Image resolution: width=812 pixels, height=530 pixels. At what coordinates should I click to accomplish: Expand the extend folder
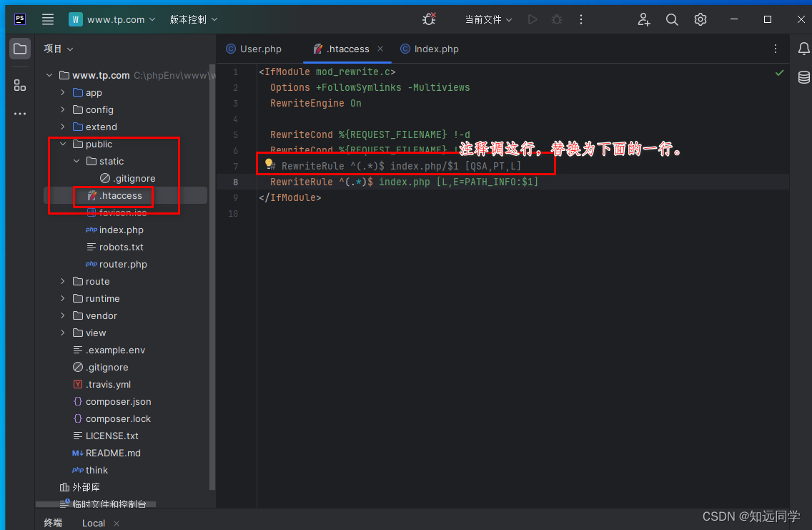[63, 127]
